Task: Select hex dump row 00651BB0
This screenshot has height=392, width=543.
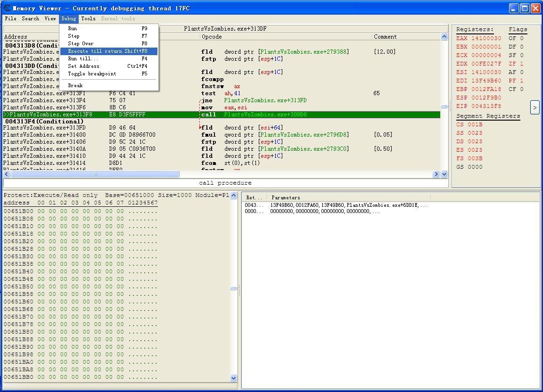Action: 81,377
